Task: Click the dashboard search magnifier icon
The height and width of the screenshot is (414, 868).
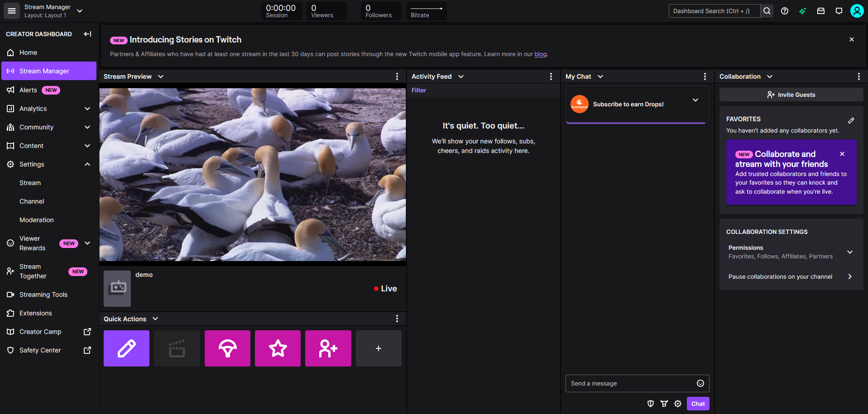Action: [x=767, y=11]
